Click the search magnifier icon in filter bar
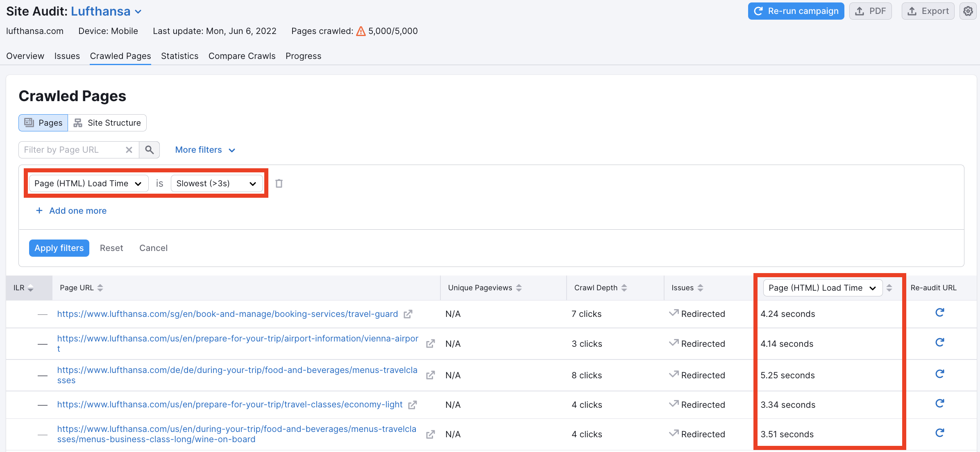The height and width of the screenshot is (452, 980). 149,149
